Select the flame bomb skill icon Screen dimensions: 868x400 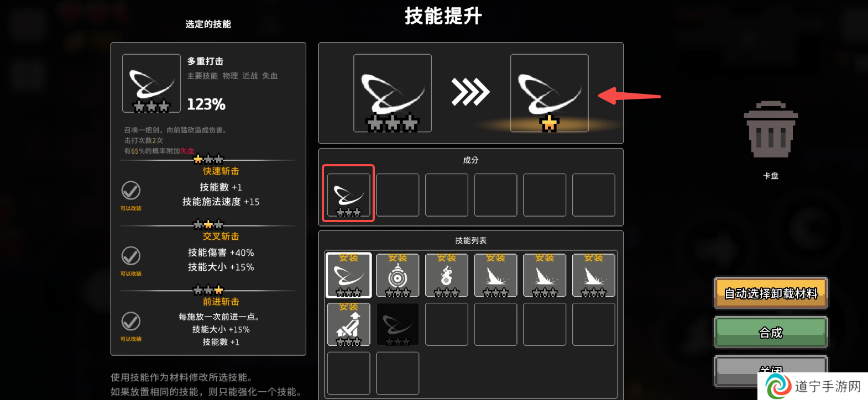click(x=447, y=275)
